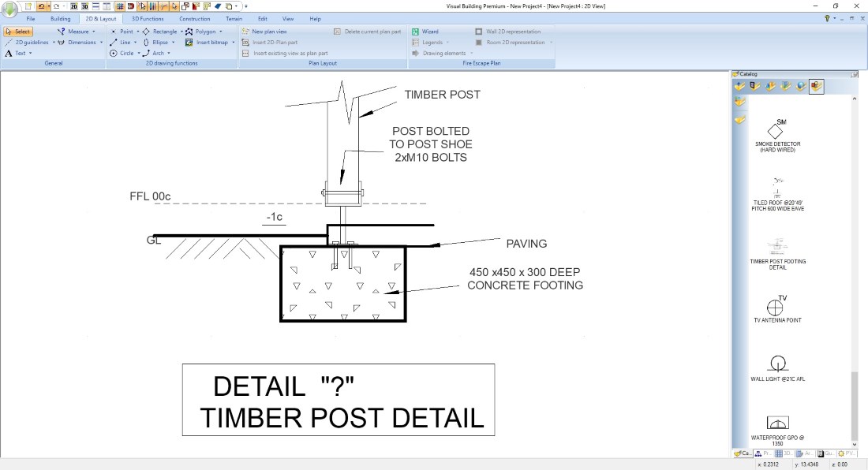The height and width of the screenshot is (470, 868).
Task: Toggle the 3D view quick-access button
Action: 84,6
